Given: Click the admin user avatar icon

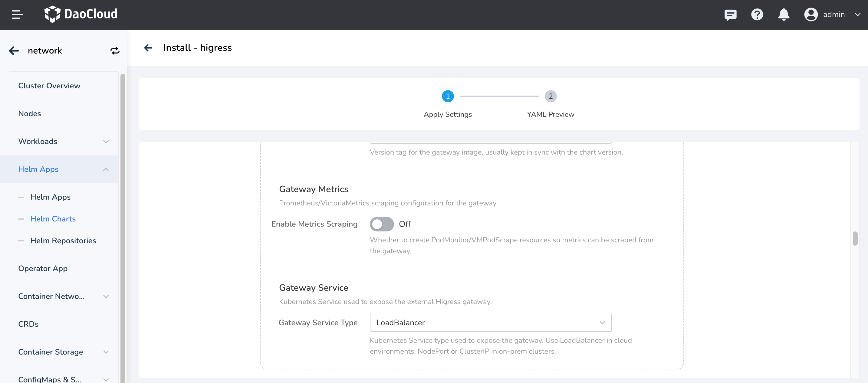Looking at the screenshot, I should [811, 15].
